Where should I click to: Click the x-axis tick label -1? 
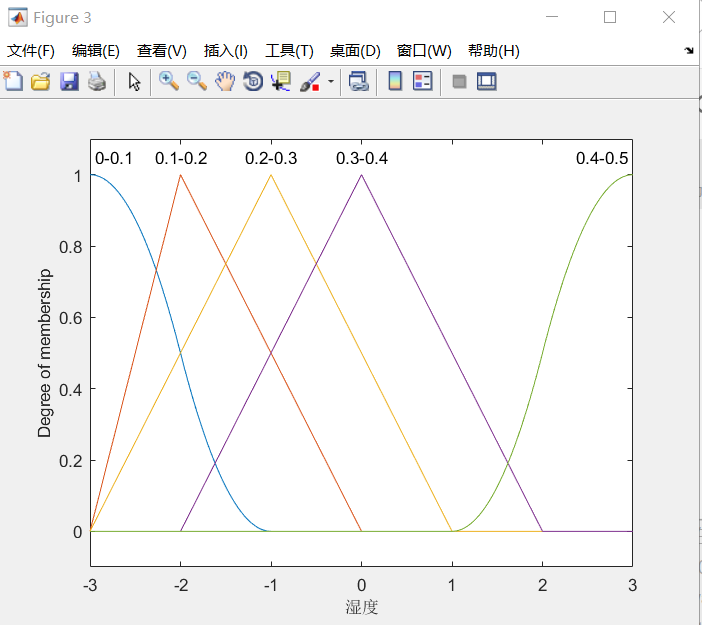[270, 585]
